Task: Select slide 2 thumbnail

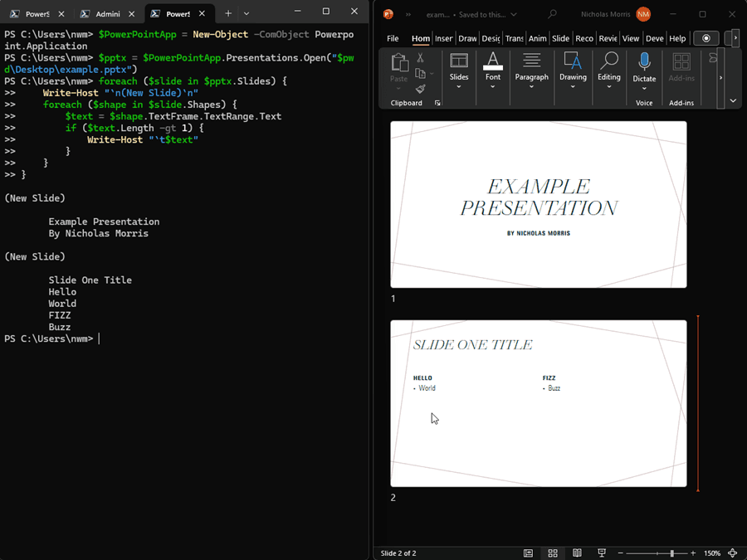Action: 539,403
